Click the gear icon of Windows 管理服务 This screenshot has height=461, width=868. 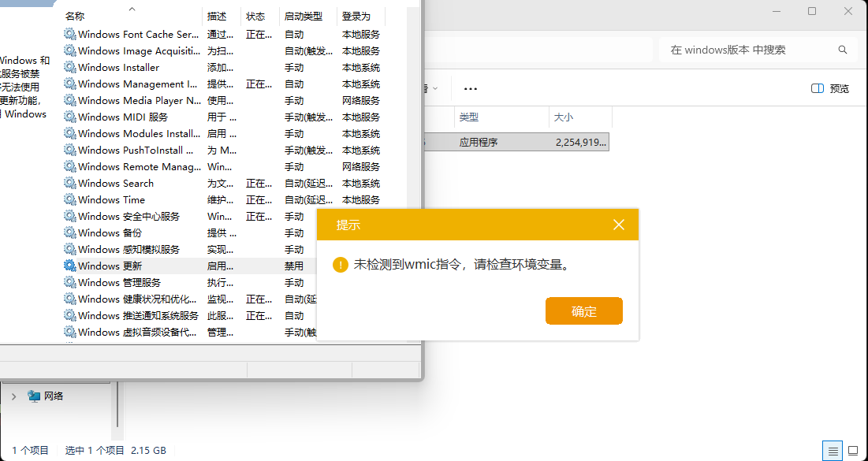69,282
